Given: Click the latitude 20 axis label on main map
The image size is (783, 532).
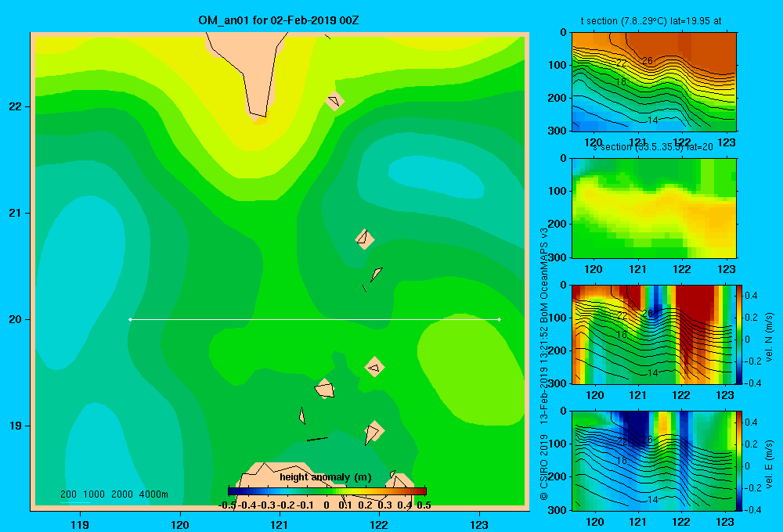Looking at the screenshot, I should pyautogui.click(x=16, y=319).
